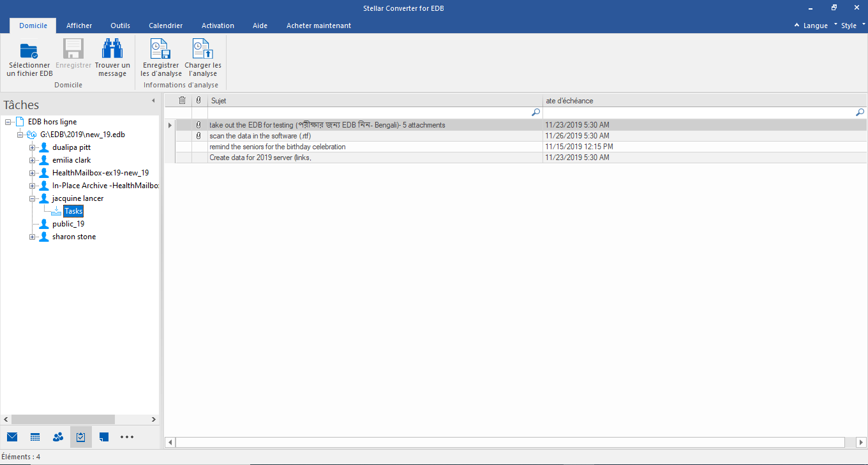Expand the HealthMailbox-ex19-new_19 node

tap(32, 173)
